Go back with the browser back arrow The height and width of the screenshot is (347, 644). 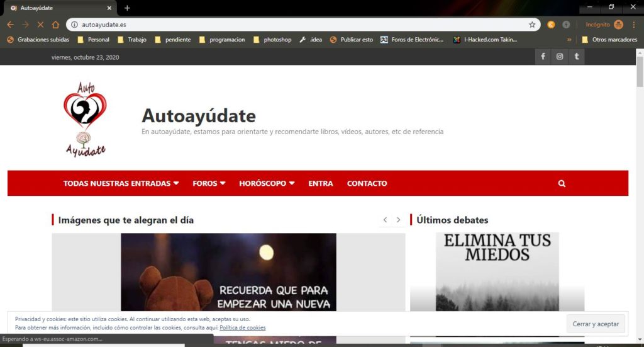point(10,25)
